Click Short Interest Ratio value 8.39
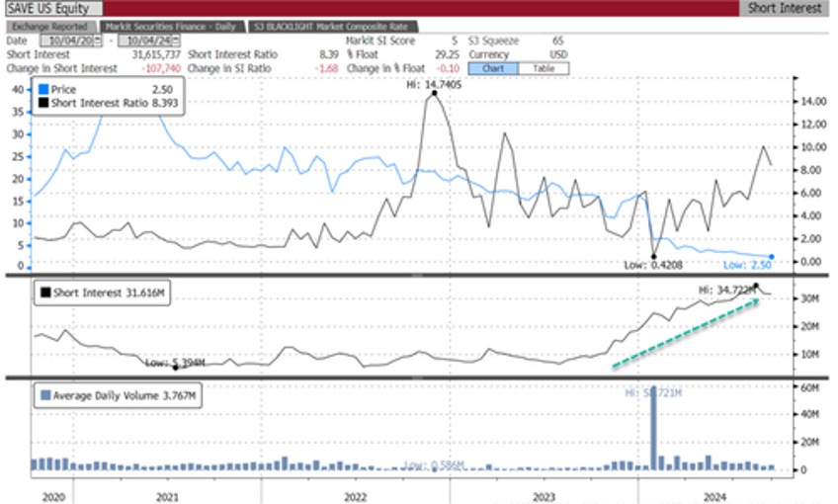Screen dimensions: 838x504 click(x=329, y=54)
